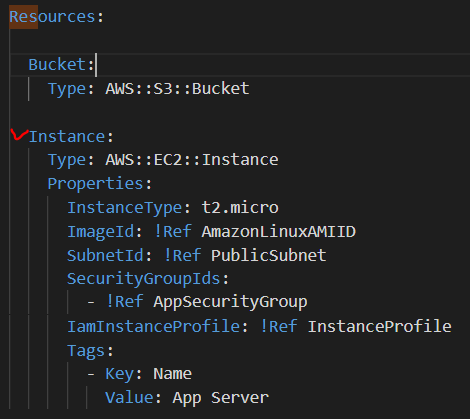This screenshot has height=419, width=470.
Task: Click 'InstanceProfile' reference value
Action: [x=379, y=326]
